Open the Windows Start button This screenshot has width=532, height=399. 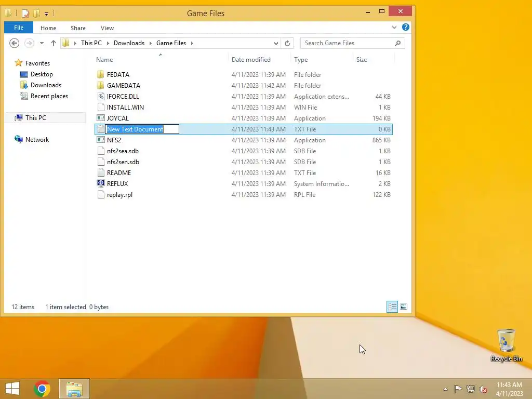pos(12,389)
